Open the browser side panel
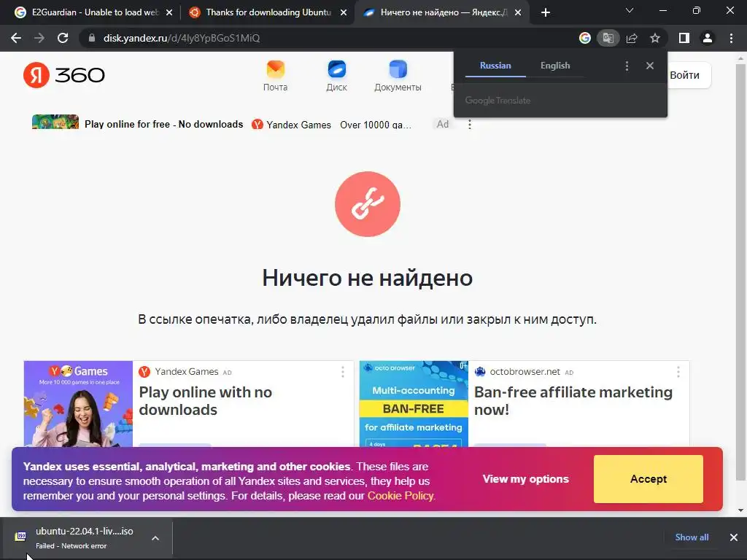The image size is (747, 560). 684,38
